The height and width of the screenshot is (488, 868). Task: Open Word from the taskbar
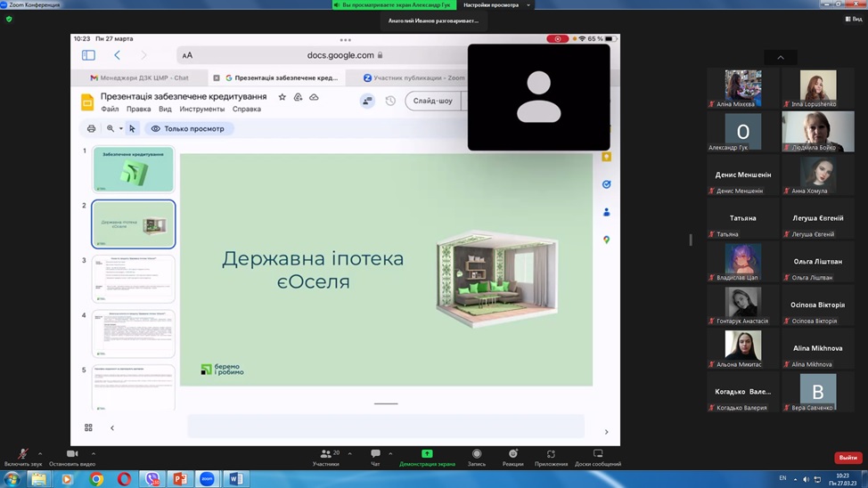[236, 478]
